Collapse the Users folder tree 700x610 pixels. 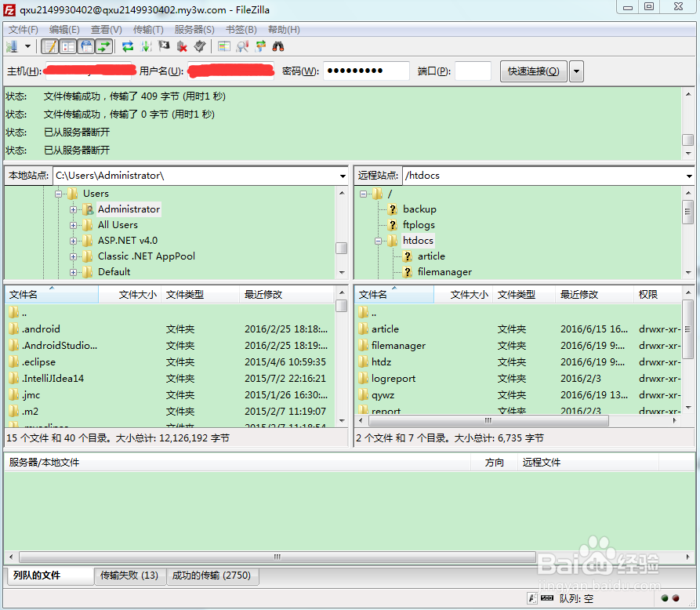tap(58, 193)
